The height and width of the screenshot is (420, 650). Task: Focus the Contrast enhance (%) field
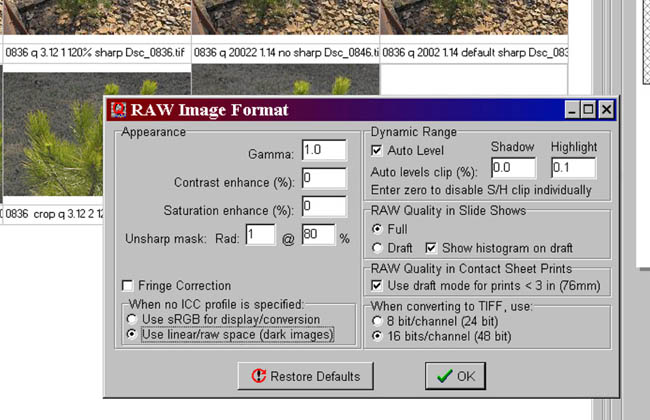[x=324, y=178]
